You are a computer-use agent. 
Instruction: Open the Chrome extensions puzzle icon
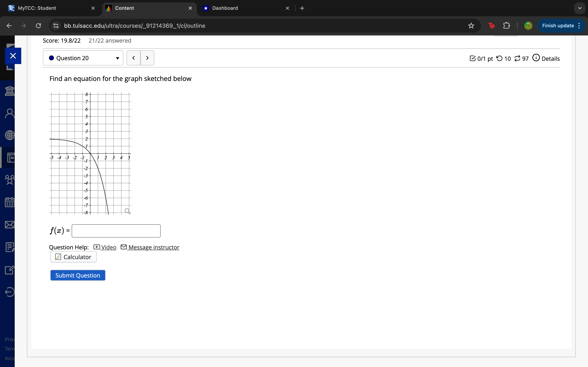point(506,26)
